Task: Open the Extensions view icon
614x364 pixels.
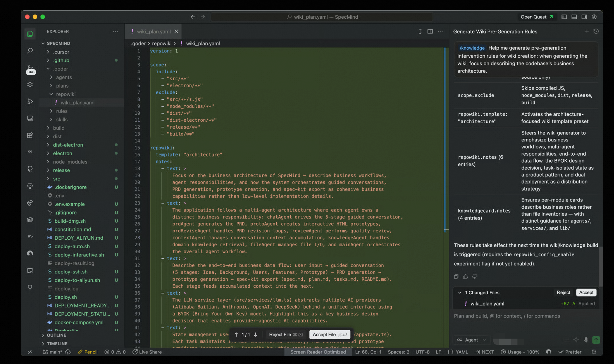Action: click(30, 135)
